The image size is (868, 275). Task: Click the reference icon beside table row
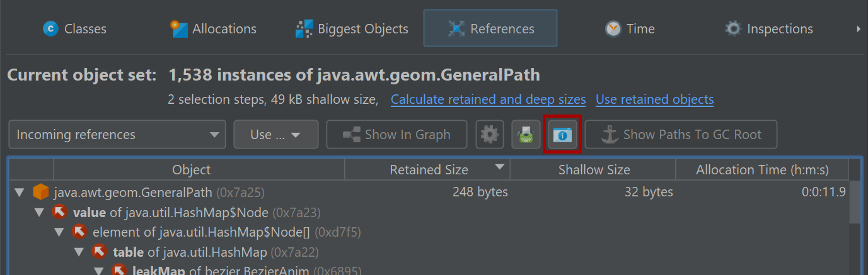tap(100, 252)
